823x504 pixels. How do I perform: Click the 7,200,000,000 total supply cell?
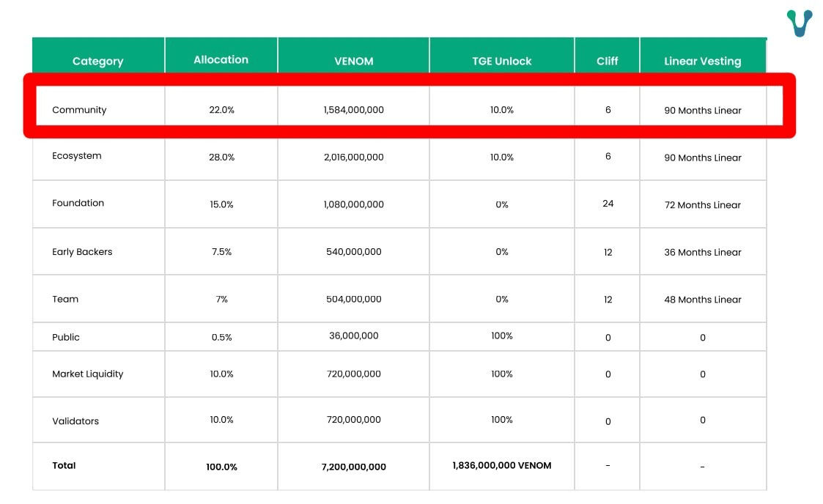(353, 467)
